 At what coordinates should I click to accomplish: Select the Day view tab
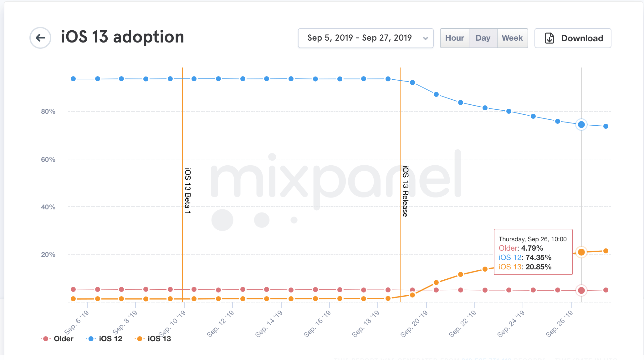tap(483, 38)
